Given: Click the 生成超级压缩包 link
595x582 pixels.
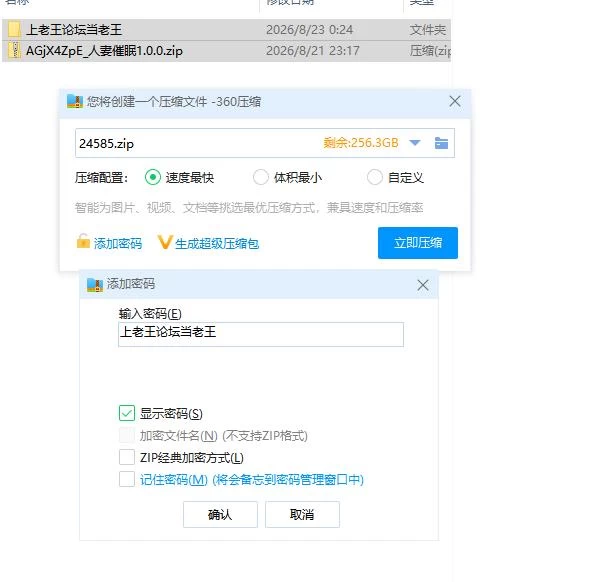Looking at the screenshot, I should click(x=217, y=244).
